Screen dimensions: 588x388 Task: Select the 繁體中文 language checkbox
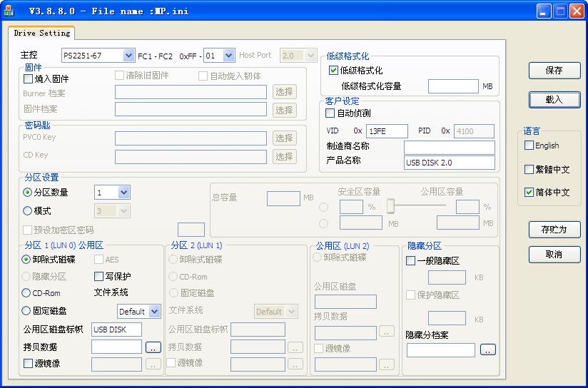click(x=529, y=170)
